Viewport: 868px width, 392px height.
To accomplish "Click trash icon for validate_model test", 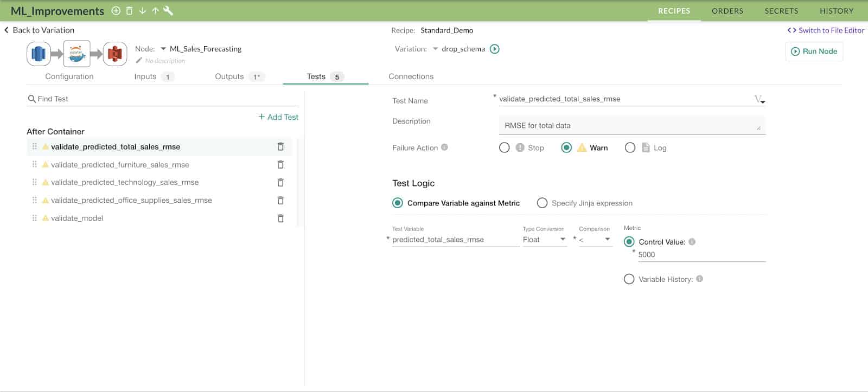I will (x=280, y=219).
